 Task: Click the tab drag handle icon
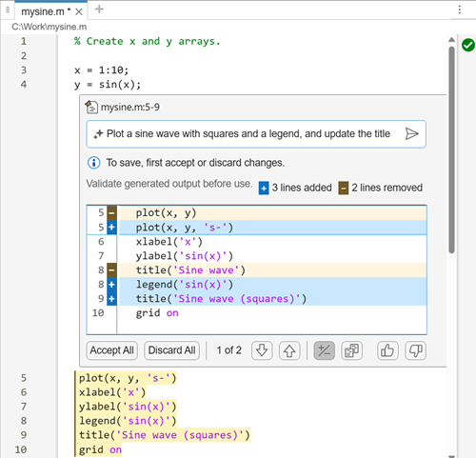coord(8,10)
